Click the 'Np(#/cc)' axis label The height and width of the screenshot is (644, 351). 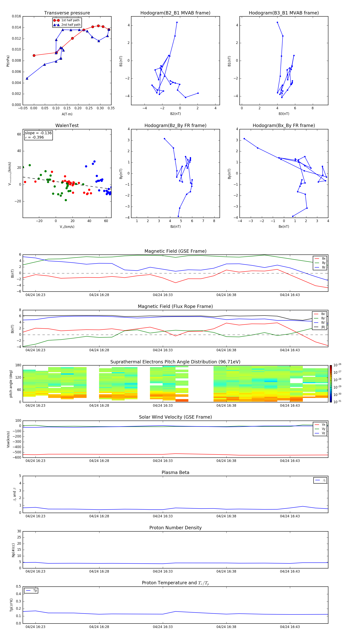(x=13, y=550)
